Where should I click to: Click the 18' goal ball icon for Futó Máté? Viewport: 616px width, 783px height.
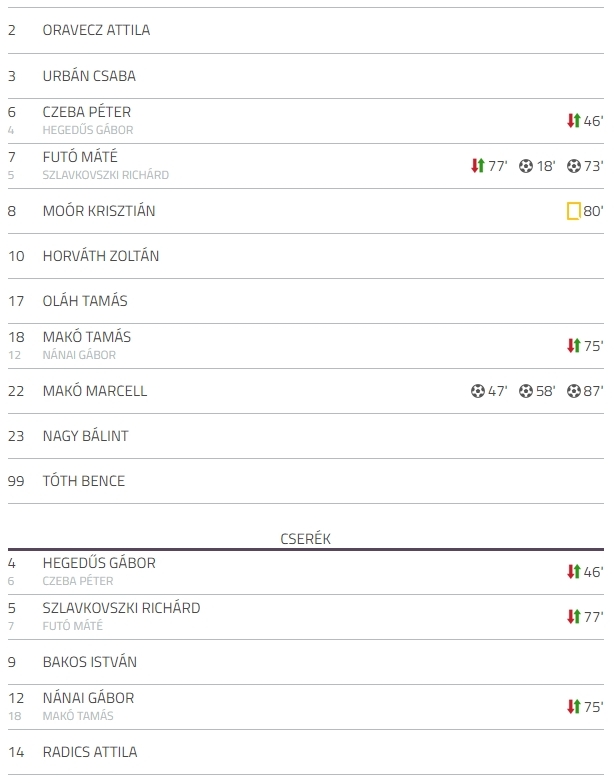(x=526, y=166)
